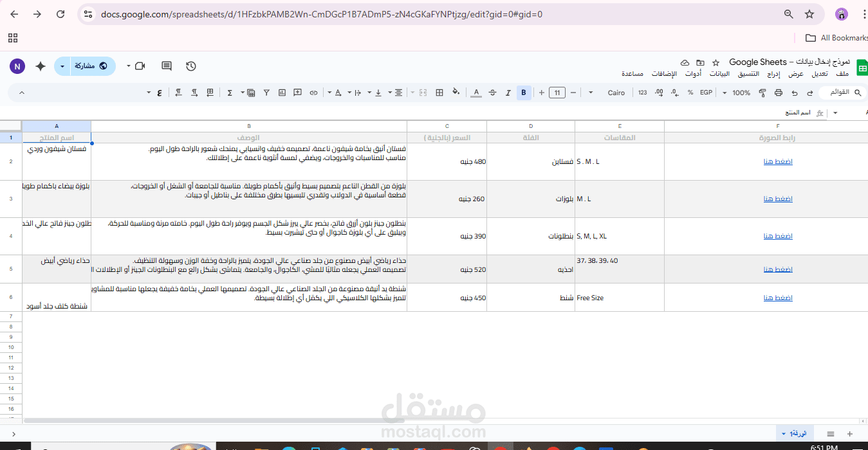Open the borders tool
The image size is (868, 450).
pos(439,93)
